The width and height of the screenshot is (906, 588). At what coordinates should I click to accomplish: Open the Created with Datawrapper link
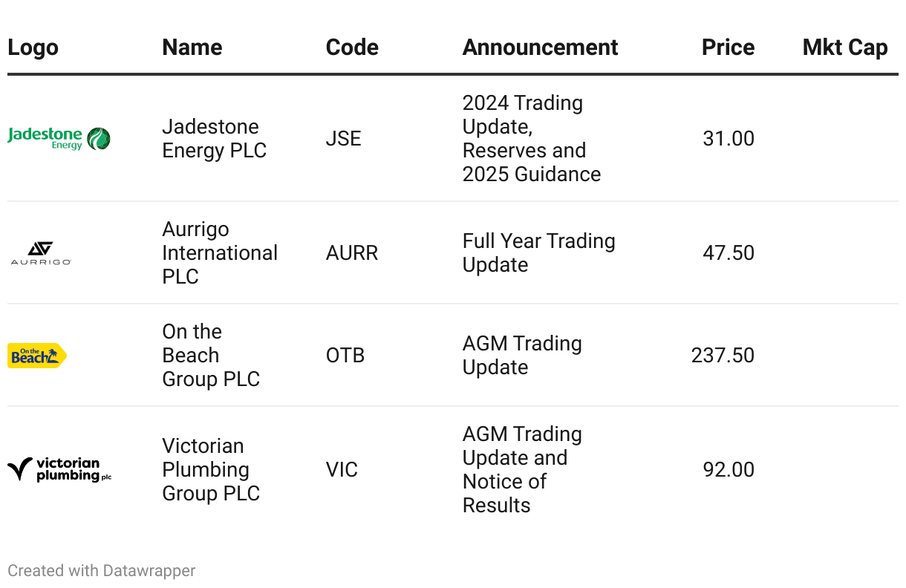(102, 570)
